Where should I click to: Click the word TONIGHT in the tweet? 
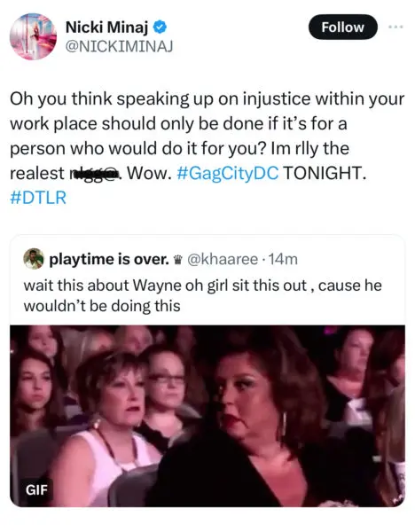click(325, 173)
